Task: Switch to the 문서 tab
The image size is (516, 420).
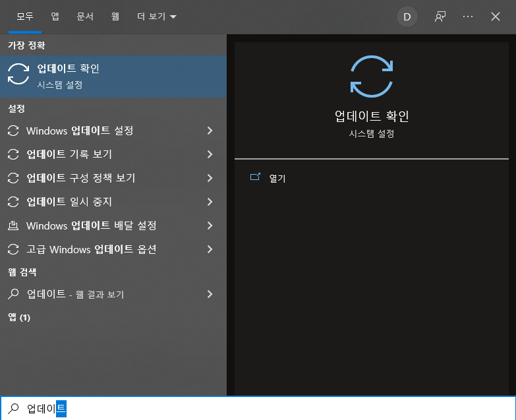Action: [85, 16]
